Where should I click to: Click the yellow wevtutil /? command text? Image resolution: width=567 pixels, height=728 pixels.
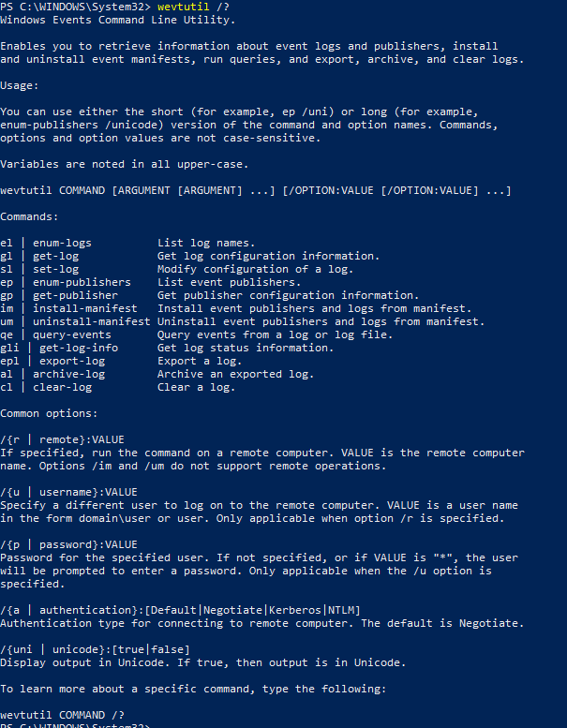[193, 7]
